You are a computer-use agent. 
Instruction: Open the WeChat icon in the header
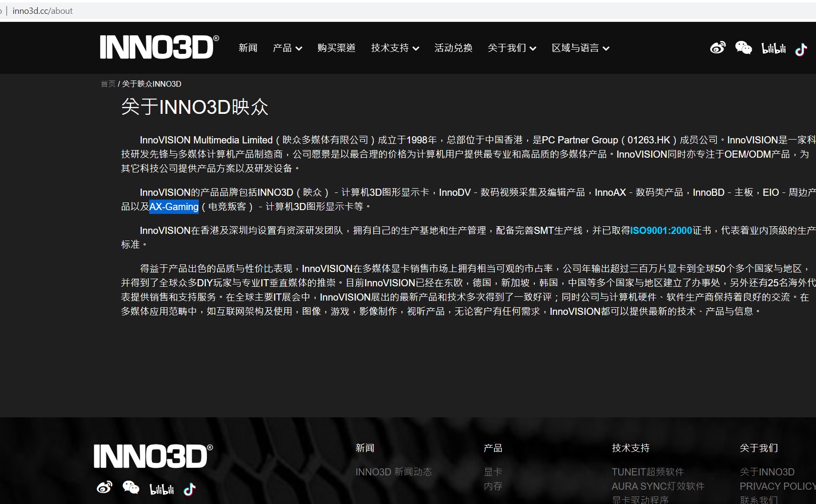click(744, 48)
